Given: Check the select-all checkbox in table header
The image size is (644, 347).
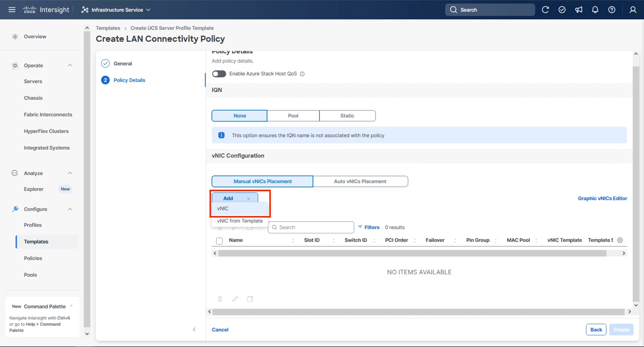Looking at the screenshot, I should (220, 241).
